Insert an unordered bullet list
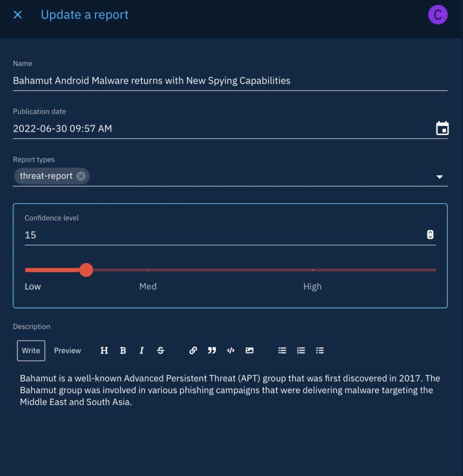This screenshot has width=463, height=476. tap(282, 350)
